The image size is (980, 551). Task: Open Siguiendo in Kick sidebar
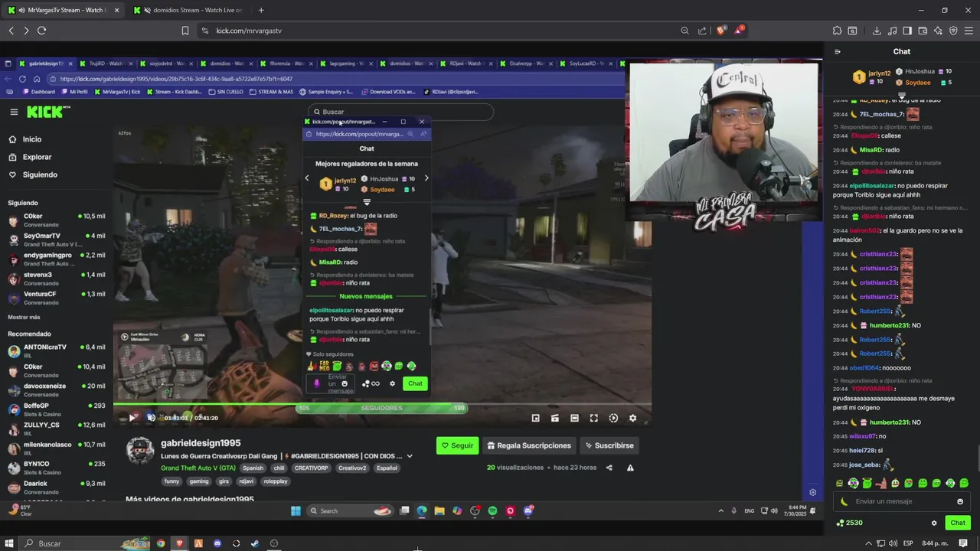[40, 174]
